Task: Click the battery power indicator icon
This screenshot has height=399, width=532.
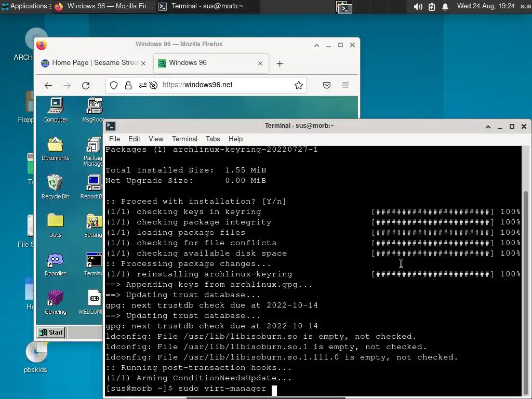Action: 432,6
